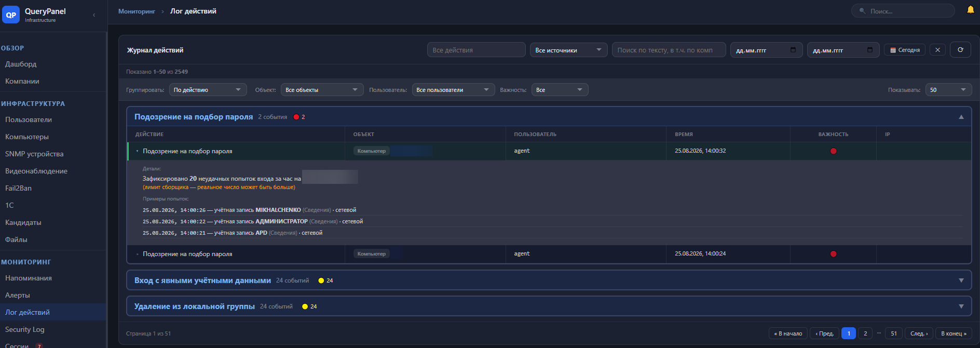
Task: Clear filters with the X button
Action: (x=937, y=50)
